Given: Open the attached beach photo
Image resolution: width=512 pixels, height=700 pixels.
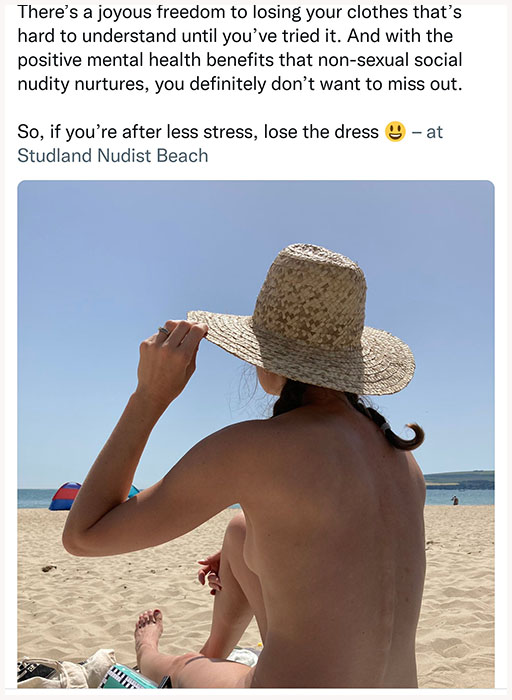Looking at the screenshot, I should pyautogui.click(x=256, y=434).
